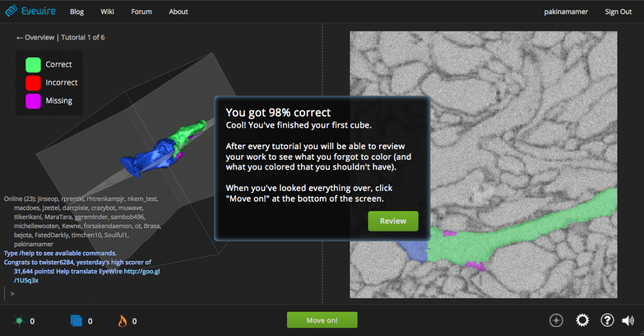Click the Move on! button
The image size is (644, 336).
pos(322,320)
